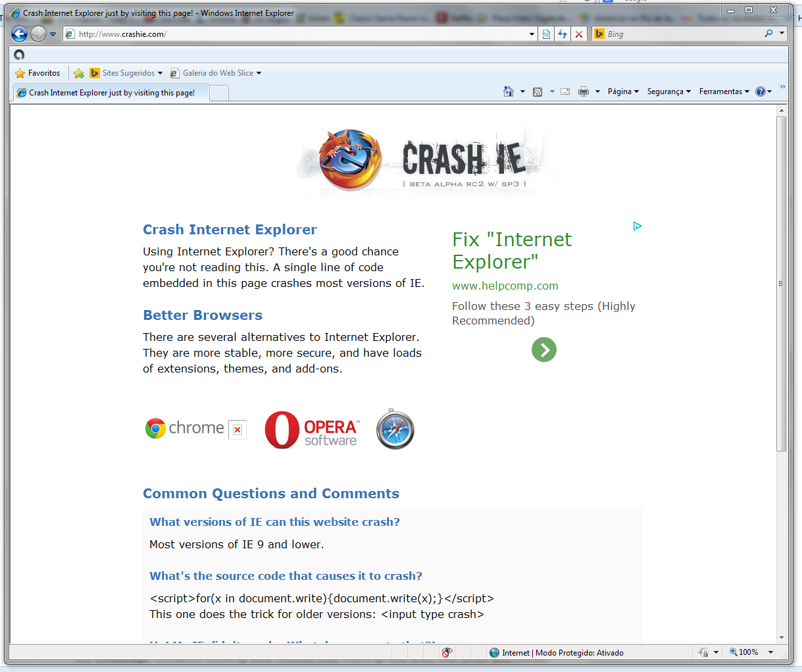
Task: Expand the feeds dropdown arrow
Action: [x=552, y=91]
